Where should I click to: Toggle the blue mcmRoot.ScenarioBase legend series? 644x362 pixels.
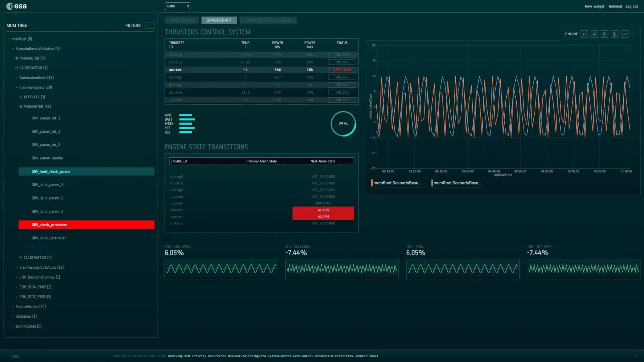[x=457, y=183]
